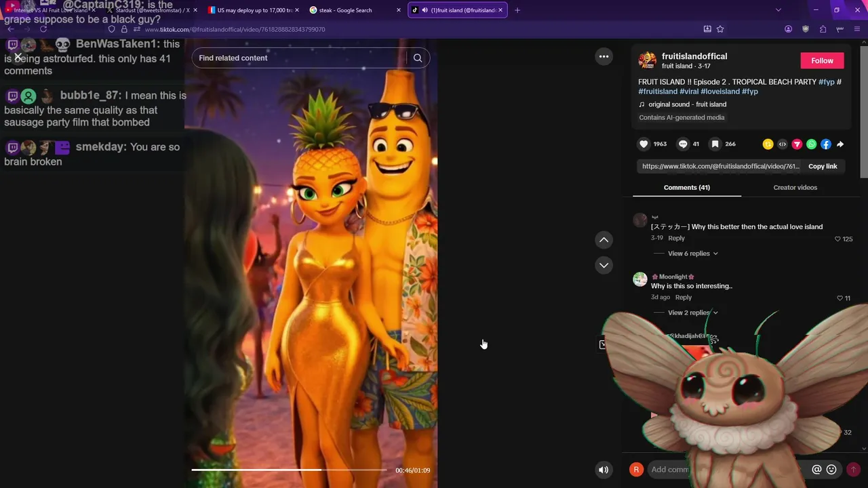
Task: Click the browser address bar URL
Action: (235, 29)
